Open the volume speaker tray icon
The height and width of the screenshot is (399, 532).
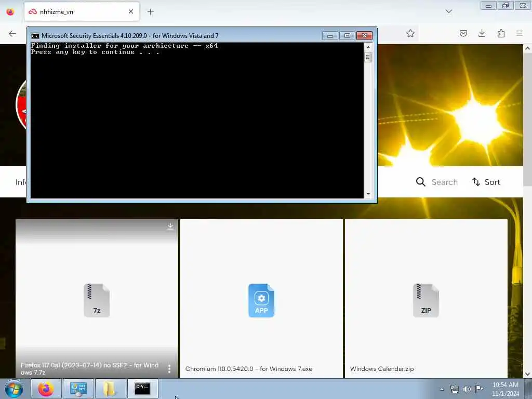point(467,389)
